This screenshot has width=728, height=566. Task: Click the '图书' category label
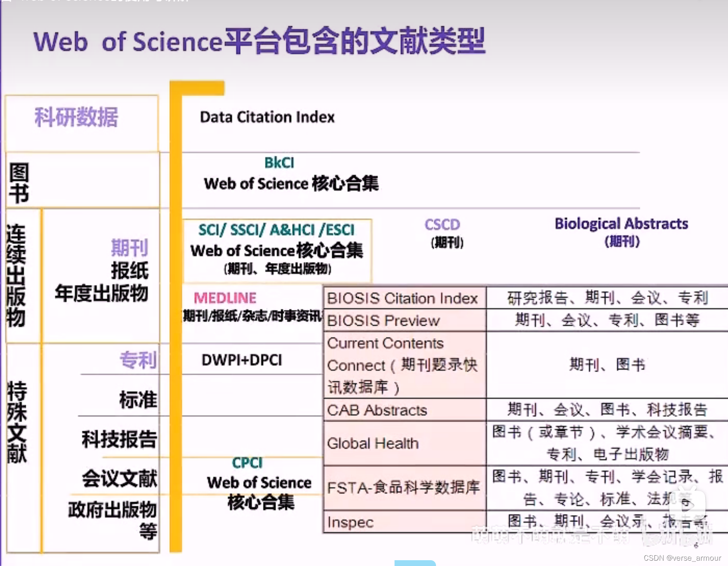19,183
